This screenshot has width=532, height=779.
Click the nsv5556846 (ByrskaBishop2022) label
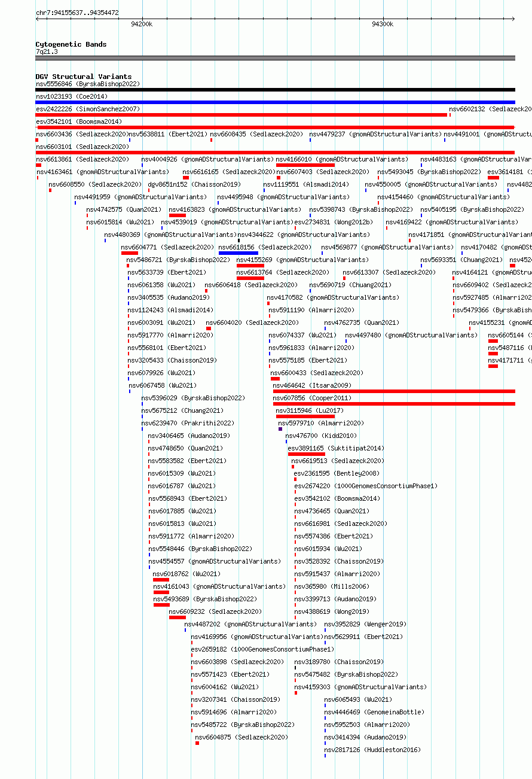[x=88, y=84]
